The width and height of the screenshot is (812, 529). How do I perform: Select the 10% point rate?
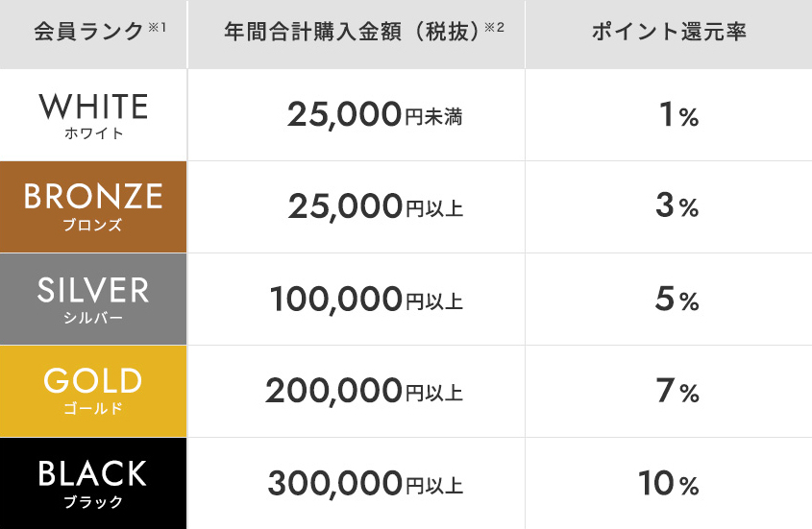tap(669, 484)
